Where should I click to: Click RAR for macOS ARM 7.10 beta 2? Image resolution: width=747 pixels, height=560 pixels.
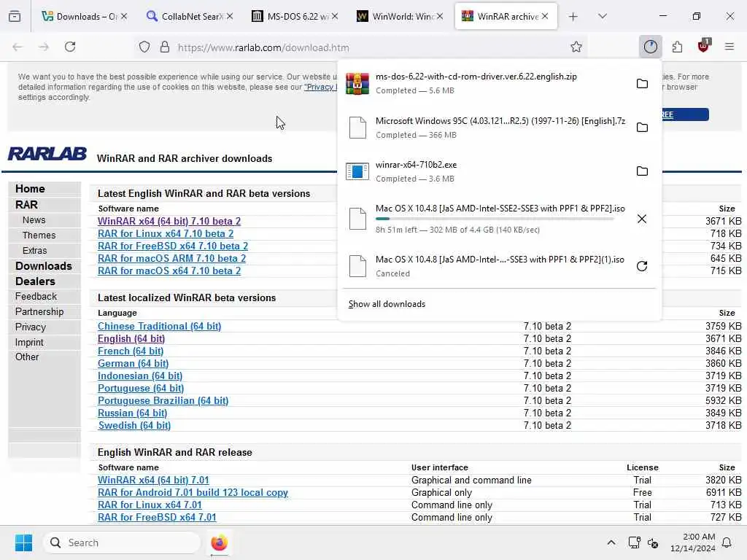click(x=172, y=258)
